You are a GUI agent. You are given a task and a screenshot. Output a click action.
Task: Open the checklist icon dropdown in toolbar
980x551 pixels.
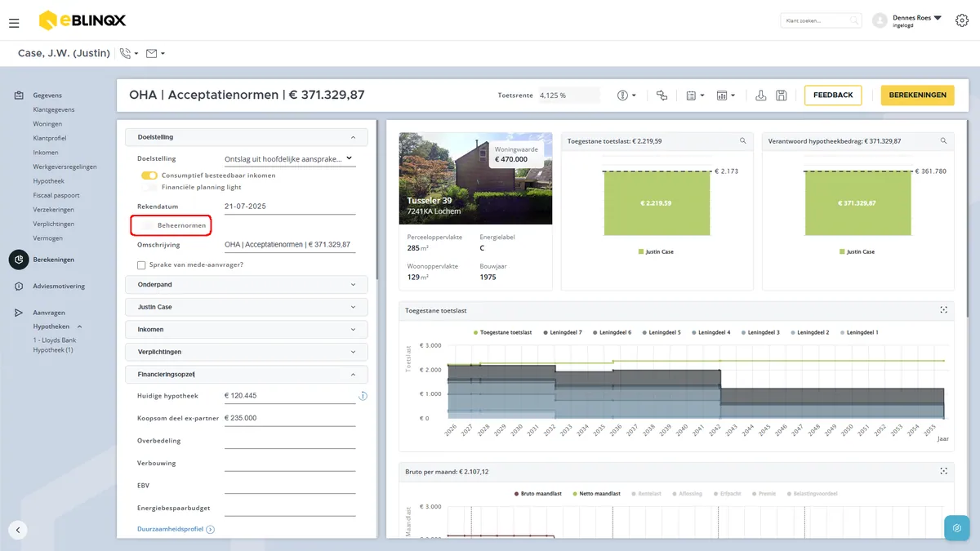(x=694, y=96)
